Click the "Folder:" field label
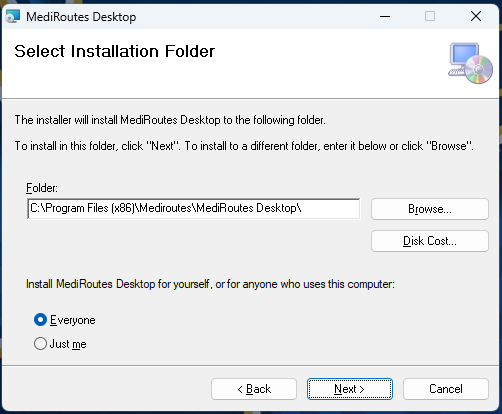 click(42, 188)
